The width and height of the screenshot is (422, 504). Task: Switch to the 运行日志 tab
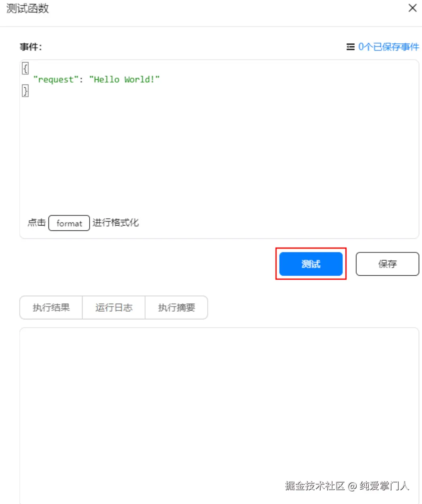pyautogui.click(x=114, y=307)
